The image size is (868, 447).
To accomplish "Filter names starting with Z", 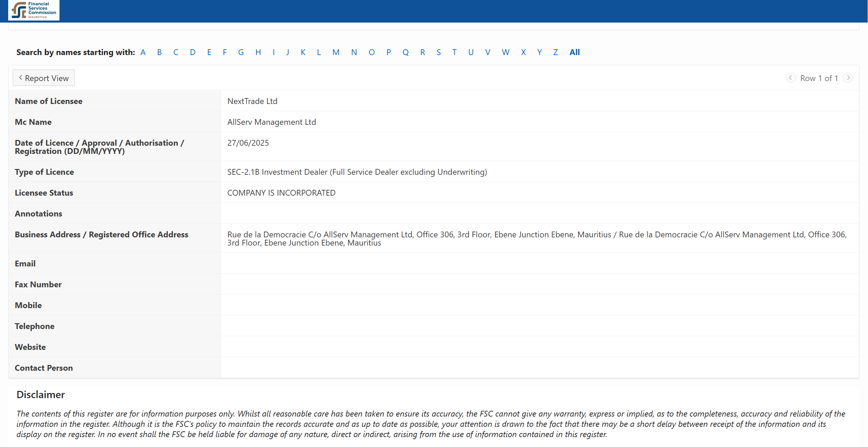I will (556, 52).
